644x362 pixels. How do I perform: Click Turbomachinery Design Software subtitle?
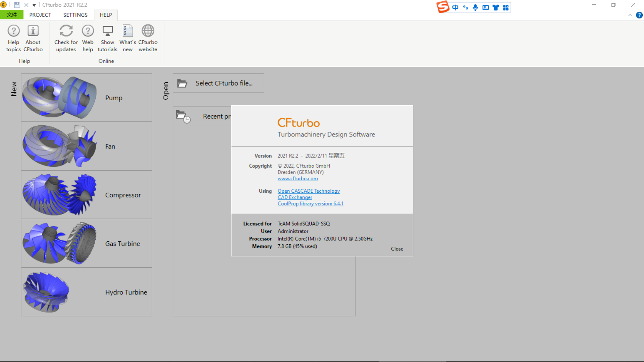pos(326,134)
